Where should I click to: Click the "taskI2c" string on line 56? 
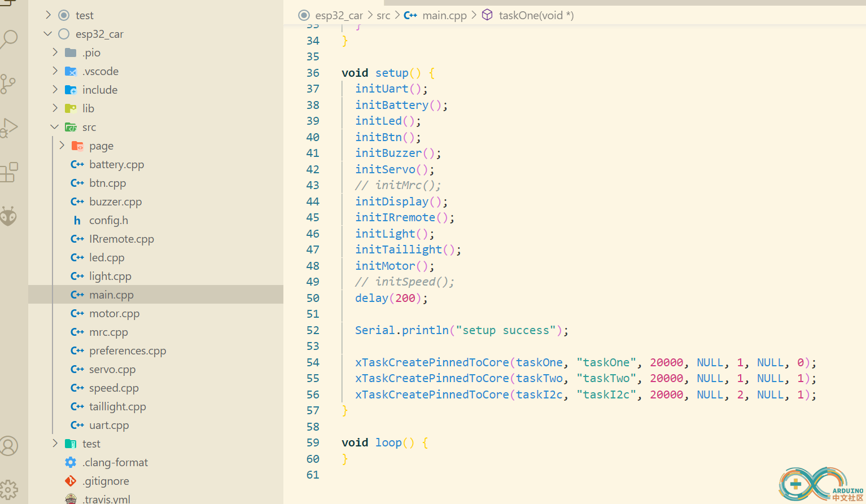pos(606,395)
